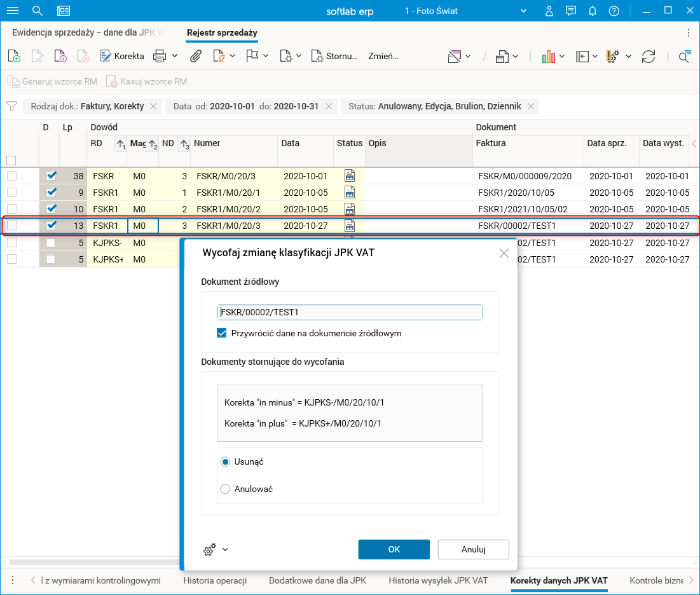Select the Usunąć radio option
Image resolution: width=700 pixels, height=595 pixels.
(225, 462)
